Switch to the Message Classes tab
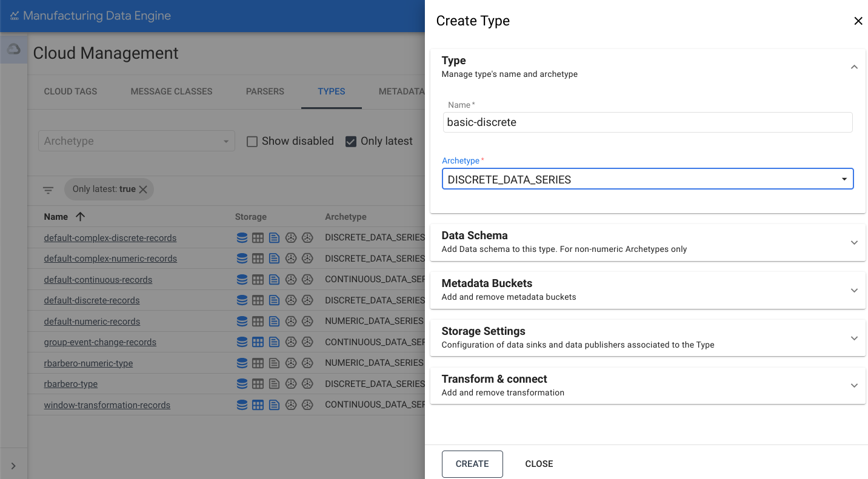 click(x=172, y=91)
